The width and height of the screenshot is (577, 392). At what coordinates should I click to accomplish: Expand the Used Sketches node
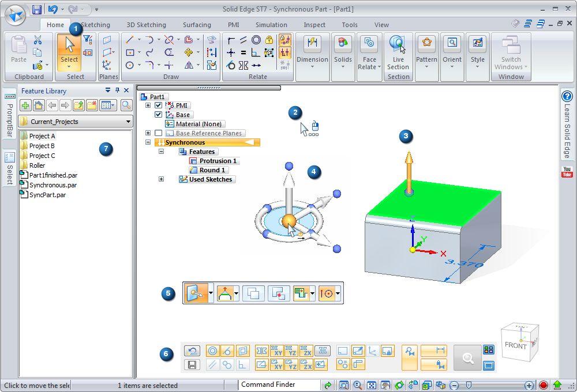click(161, 179)
